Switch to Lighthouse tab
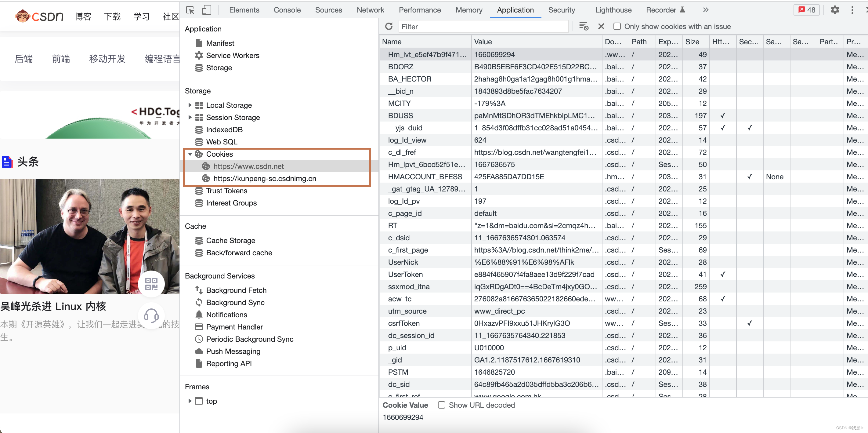 point(613,10)
